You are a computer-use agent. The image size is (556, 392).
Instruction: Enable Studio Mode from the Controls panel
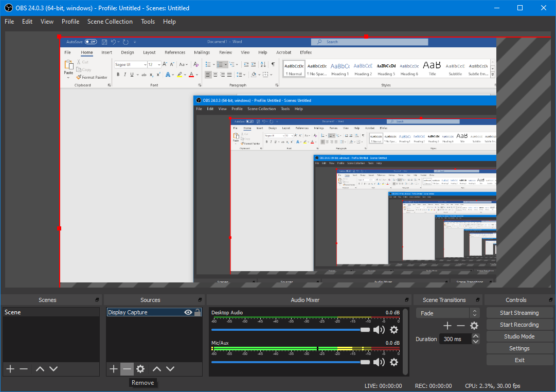point(519,336)
